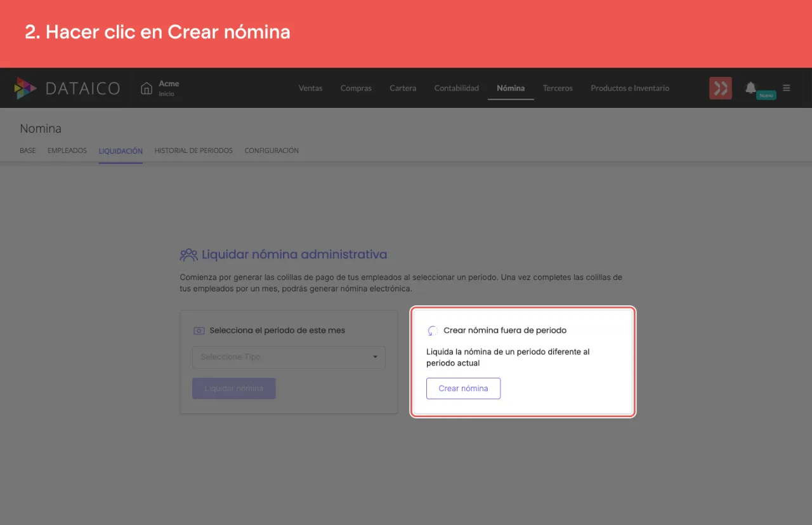Screen dimensions: 812x525
Task: Click the Liquida la nómina de un periodo text
Action: click(508, 357)
